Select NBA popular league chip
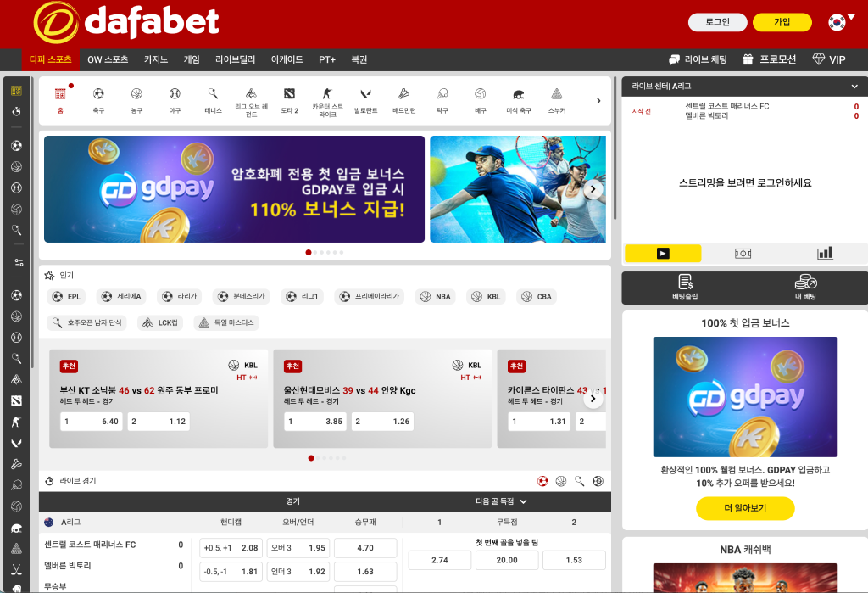 tap(436, 297)
